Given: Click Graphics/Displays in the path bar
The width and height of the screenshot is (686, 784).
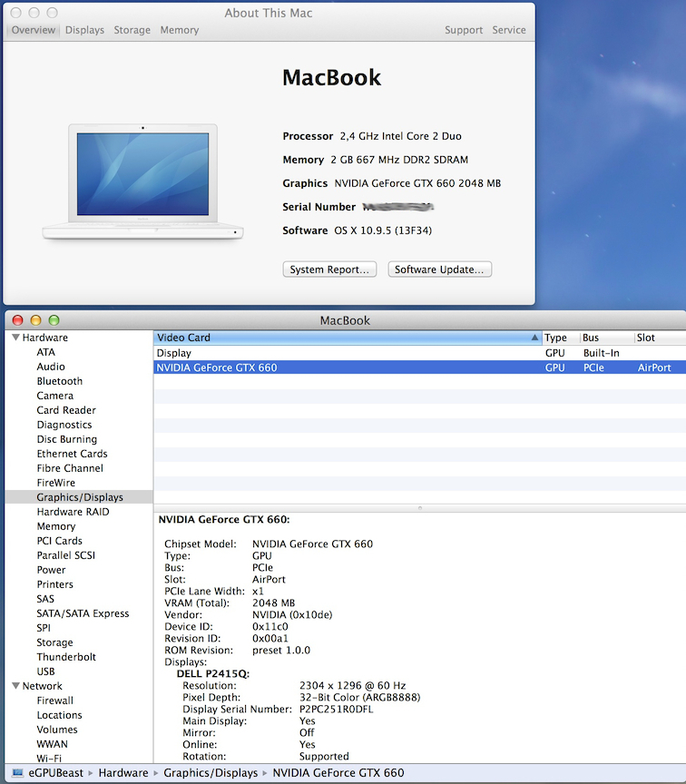Looking at the screenshot, I should (211, 773).
